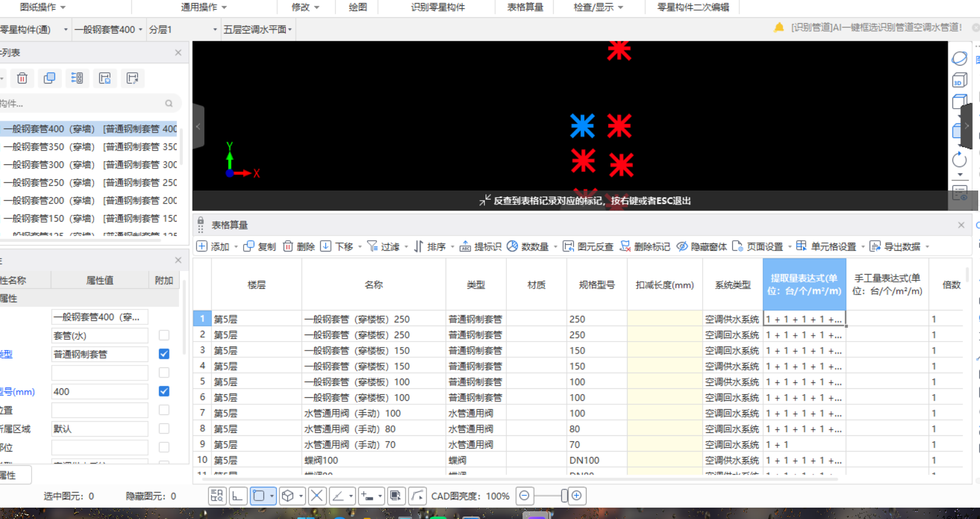Click the copy component icon in list toolbar
This screenshot has height=519, width=980.
50,78
